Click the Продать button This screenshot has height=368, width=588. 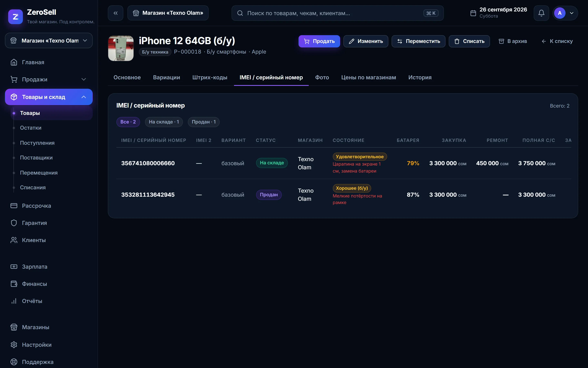click(x=319, y=41)
